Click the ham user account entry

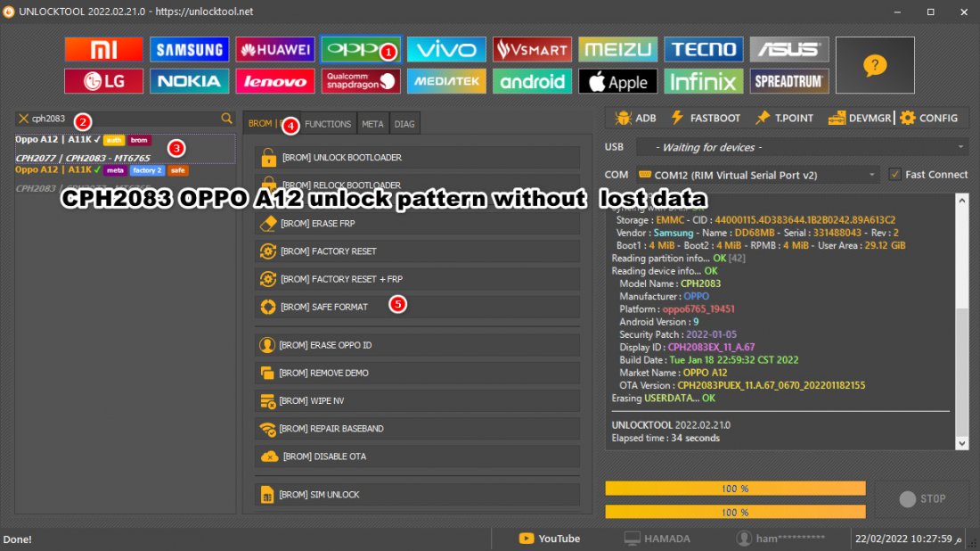780,539
